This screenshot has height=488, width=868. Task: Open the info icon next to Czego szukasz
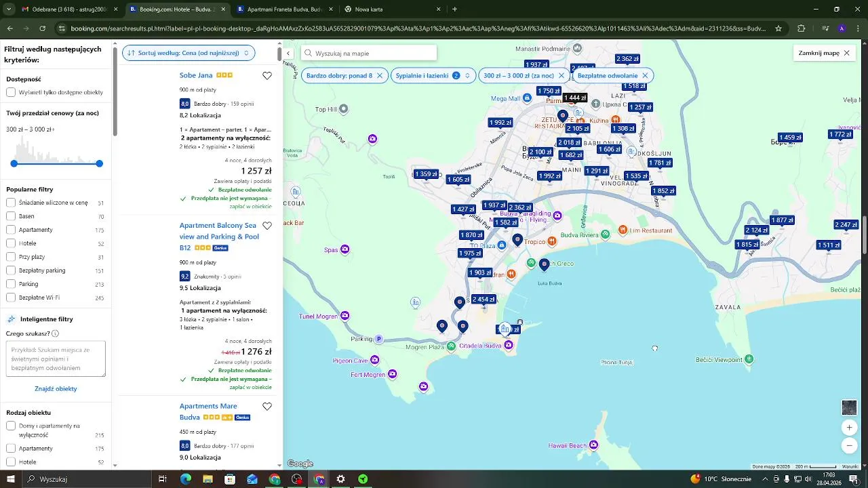click(55, 333)
